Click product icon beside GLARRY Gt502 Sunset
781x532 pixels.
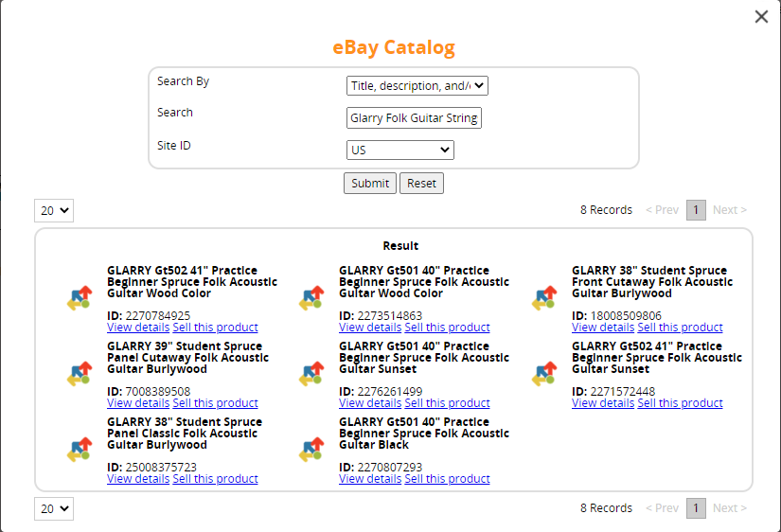(x=544, y=374)
